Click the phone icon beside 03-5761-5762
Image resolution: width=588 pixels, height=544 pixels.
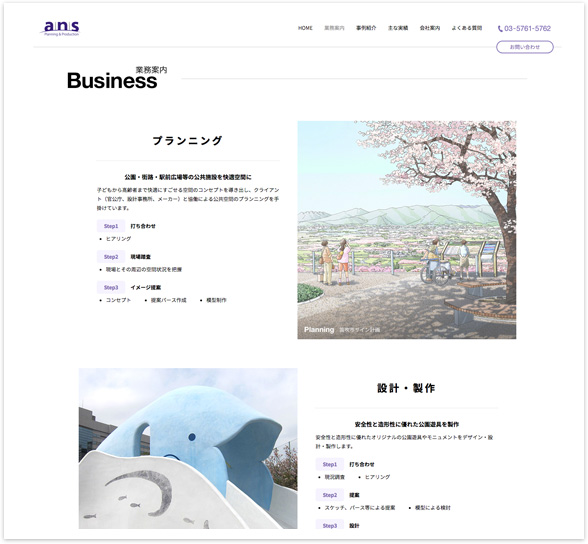(500, 28)
